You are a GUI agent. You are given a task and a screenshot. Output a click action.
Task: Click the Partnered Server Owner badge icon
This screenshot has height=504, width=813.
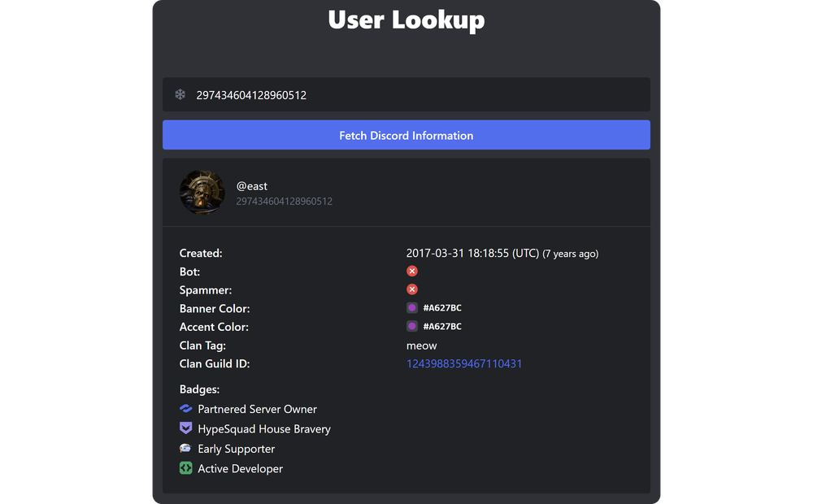(185, 409)
